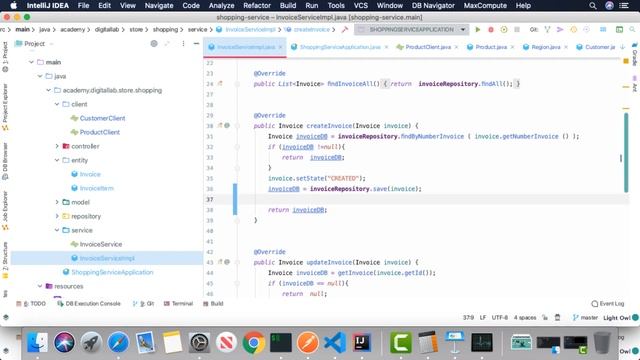Collapse academy.digitallab.store.shopping package

[49, 90]
